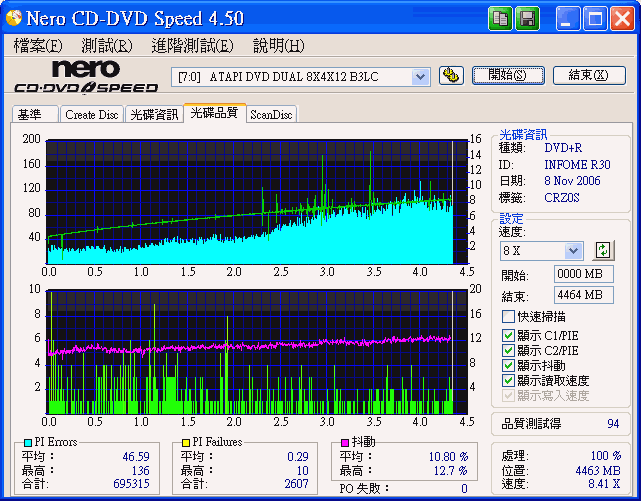The image size is (641, 501).
Task: Maximize the Nero CD-DVD Speed window
Action: coord(595,18)
